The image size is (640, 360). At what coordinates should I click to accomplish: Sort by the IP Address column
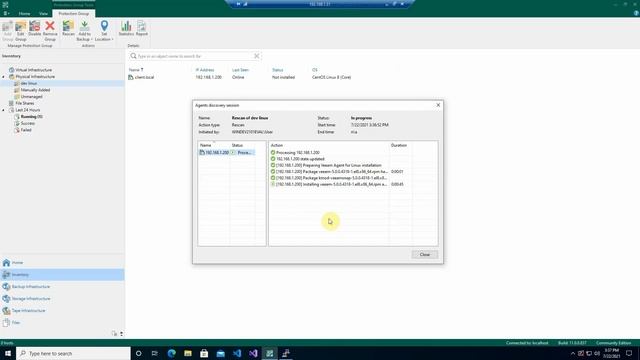[204, 70]
